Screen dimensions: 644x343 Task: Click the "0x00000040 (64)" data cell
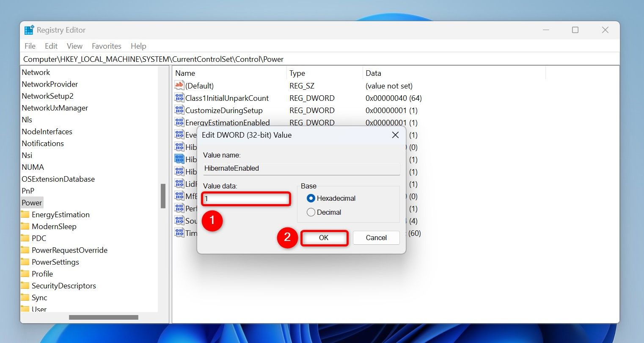pyautogui.click(x=394, y=98)
